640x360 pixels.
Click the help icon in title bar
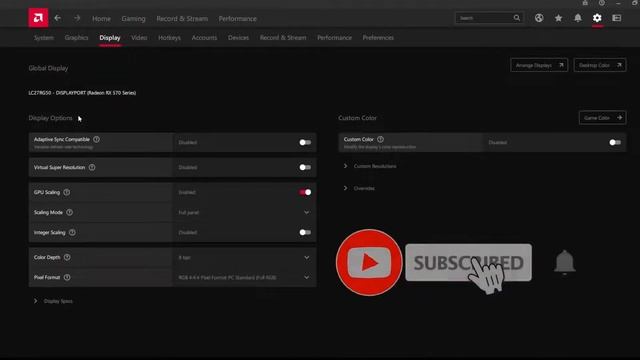(x=602, y=3)
